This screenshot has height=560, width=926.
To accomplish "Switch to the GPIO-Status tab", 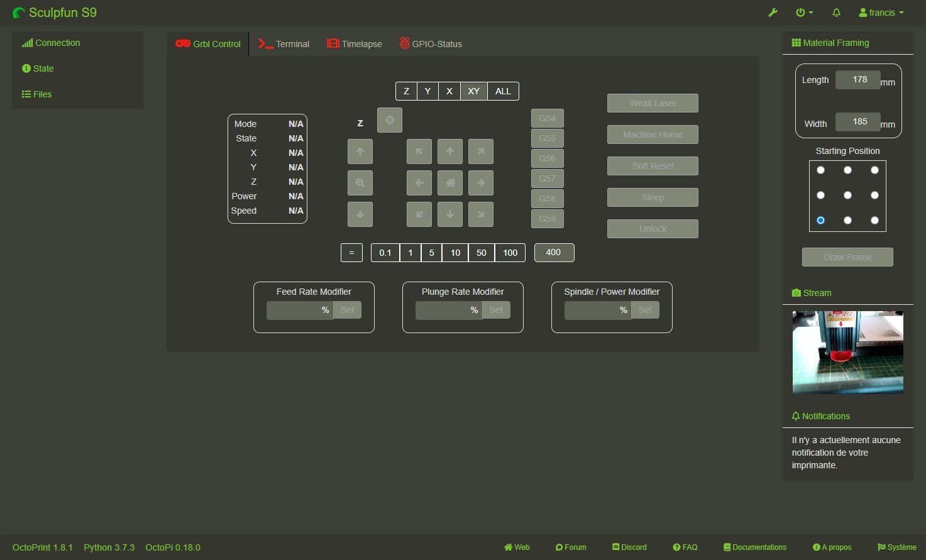I will point(431,44).
